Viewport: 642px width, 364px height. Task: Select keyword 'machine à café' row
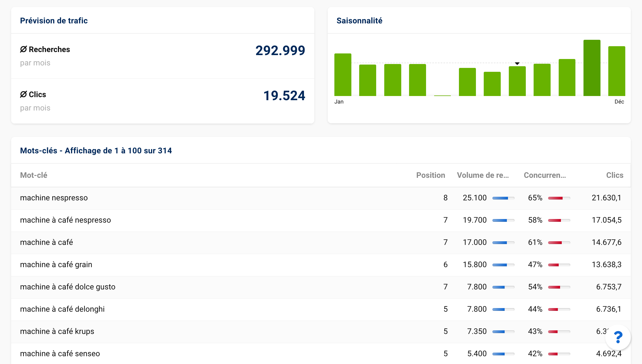(x=321, y=243)
